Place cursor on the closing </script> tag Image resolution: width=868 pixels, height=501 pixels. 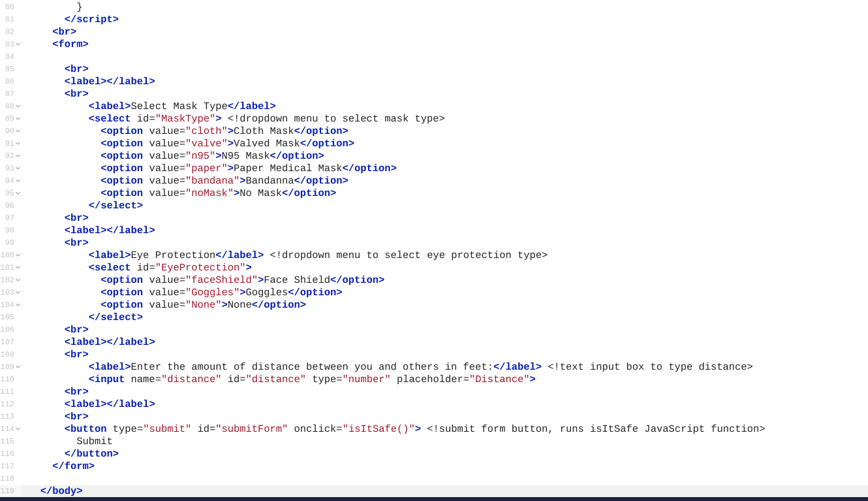91,20
